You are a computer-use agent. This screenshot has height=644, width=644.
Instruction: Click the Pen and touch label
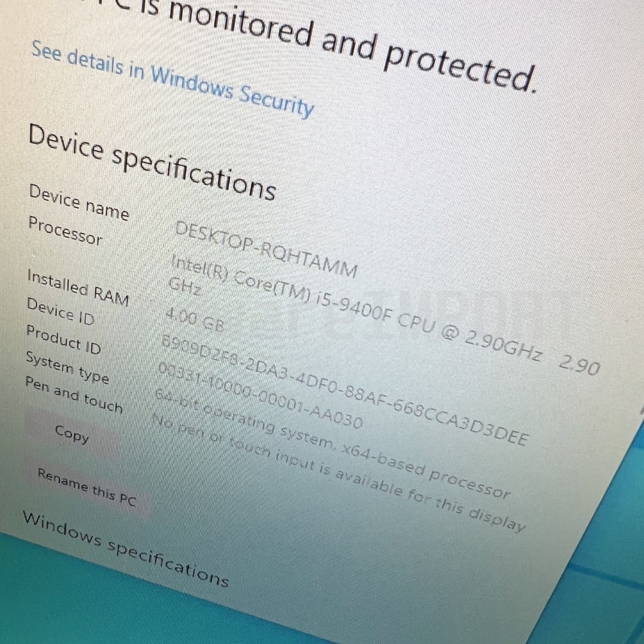[74, 394]
